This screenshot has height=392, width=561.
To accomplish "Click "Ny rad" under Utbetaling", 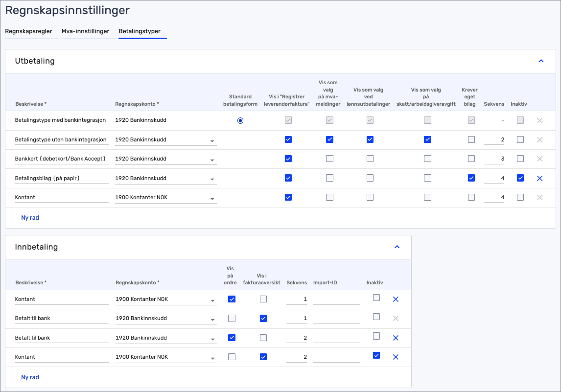I will click(x=30, y=217).
